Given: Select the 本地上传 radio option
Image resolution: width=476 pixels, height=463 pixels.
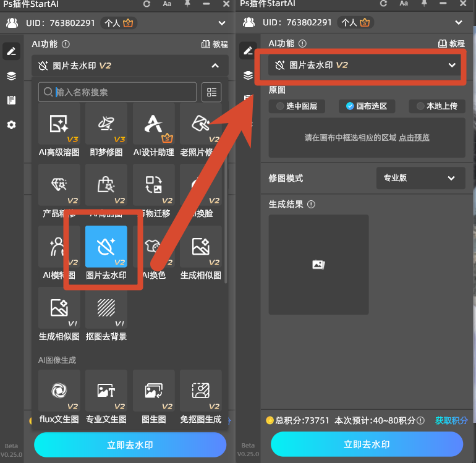Looking at the screenshot, I should point(437,106).
